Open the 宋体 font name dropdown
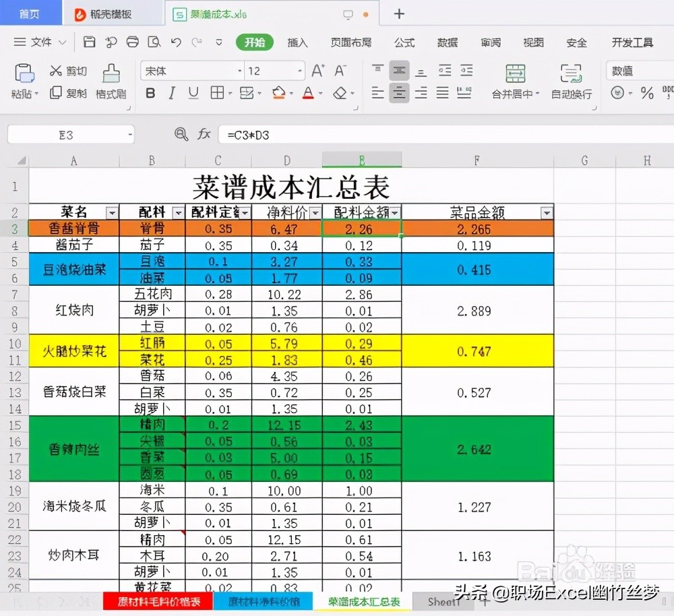 [x=239, y=71]
